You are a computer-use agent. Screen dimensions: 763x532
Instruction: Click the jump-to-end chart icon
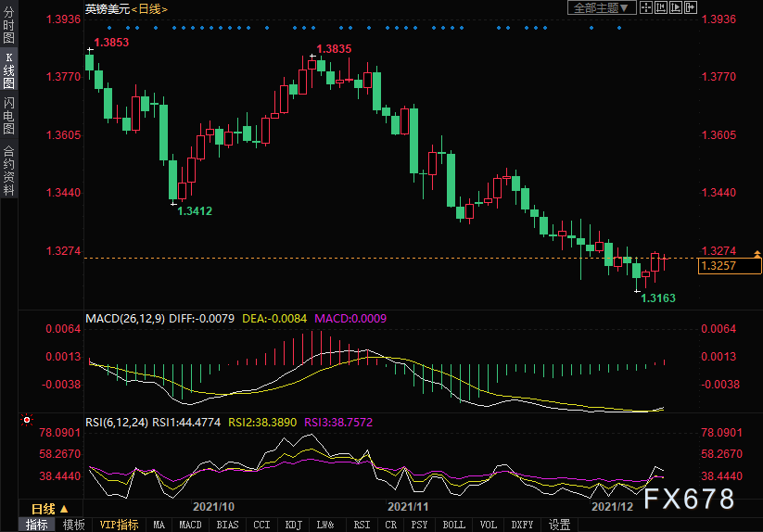(675, 7)
